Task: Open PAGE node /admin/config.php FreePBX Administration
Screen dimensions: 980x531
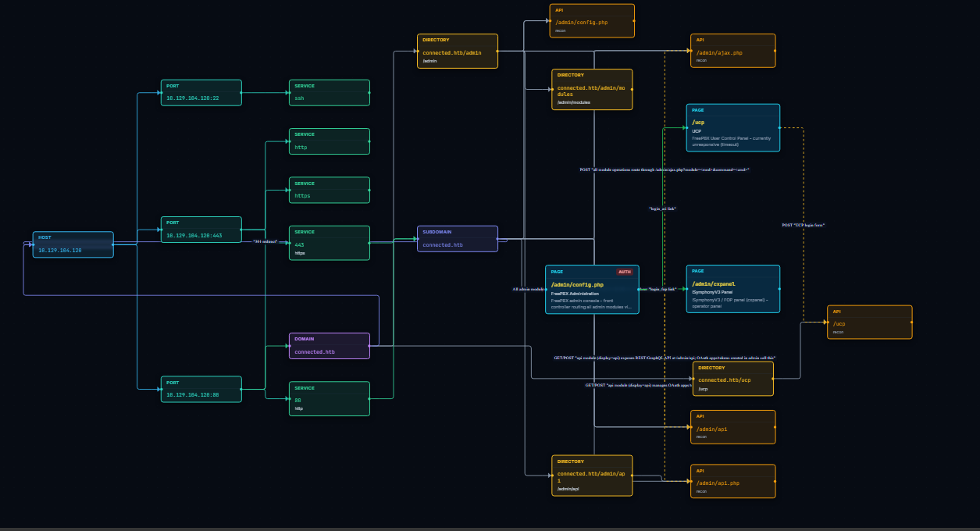Action: pyautogui.click(x=592, y=289)
